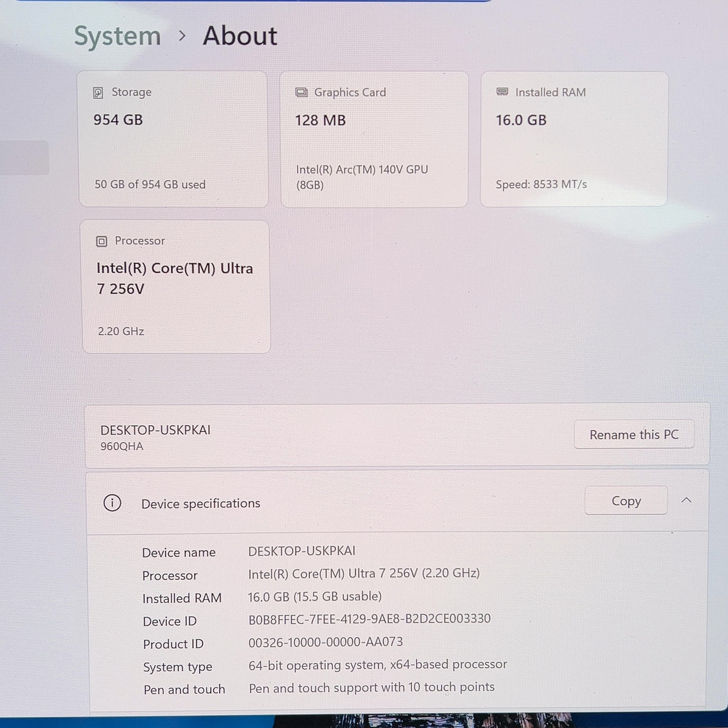Viewport: 728px width, 728px height.
Task: Click the Installed RAM icon
Action: (502, 92)
